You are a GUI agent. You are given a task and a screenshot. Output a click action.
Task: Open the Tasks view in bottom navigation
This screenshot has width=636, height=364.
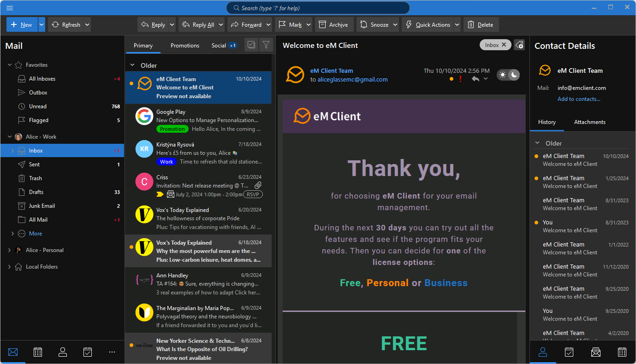[88, 352]
